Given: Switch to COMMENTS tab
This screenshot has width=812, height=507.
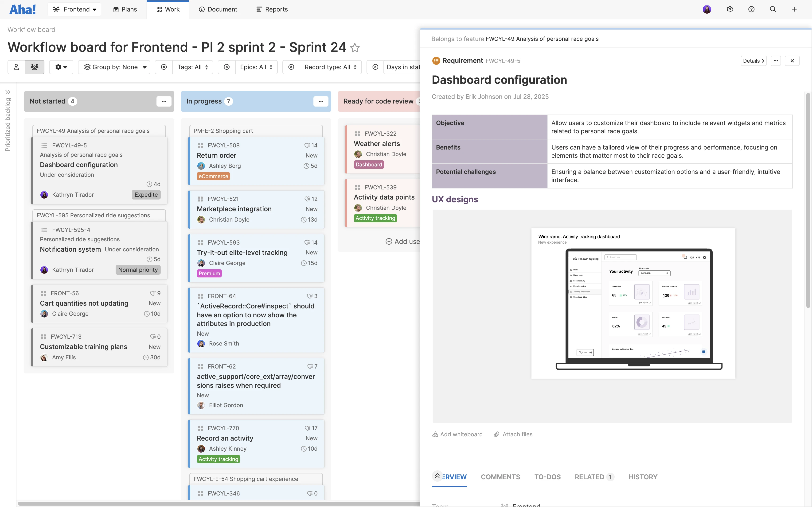Looking at the screenshot, I should point(500,477).
